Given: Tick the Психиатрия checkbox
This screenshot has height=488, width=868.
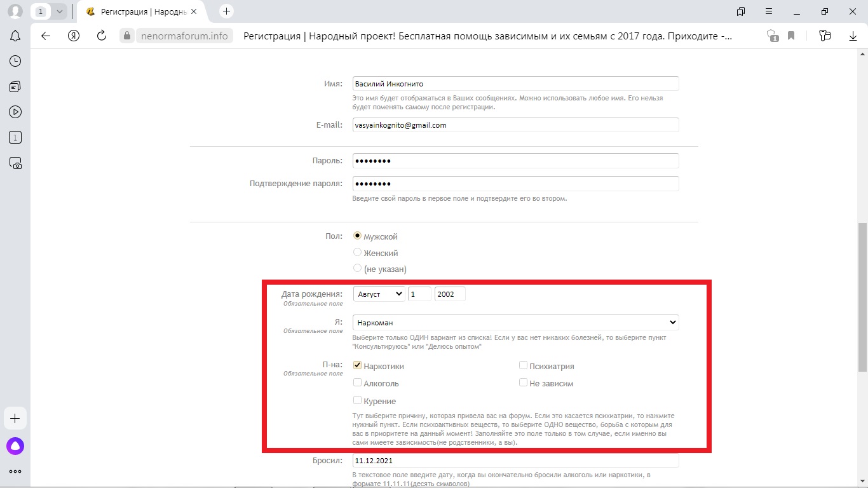Looking at the screenshot, I should [523, 365].
